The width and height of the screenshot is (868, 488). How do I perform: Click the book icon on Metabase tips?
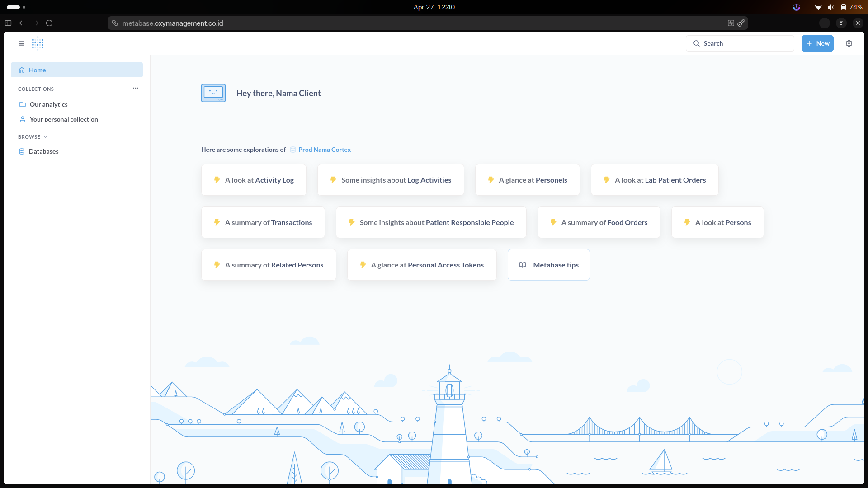[x=523, y=265]
